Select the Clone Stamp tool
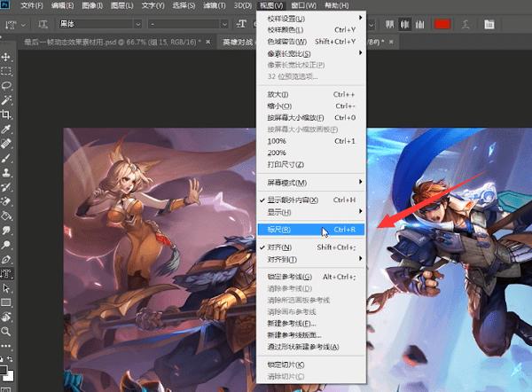The width and height of the screenshot is (532, 392). pyautogui.click(x=6, y=172)
